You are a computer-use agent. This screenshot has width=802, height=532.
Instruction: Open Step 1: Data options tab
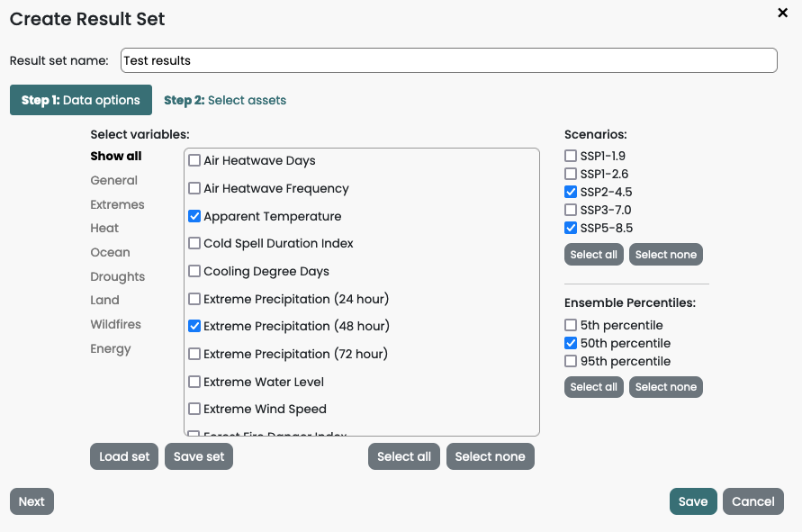[81, 100]
